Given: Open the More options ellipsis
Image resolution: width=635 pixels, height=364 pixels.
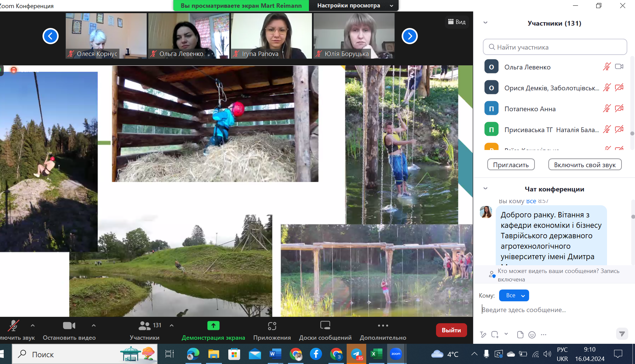Looking at the screenshot, I should (x=383, y=326).
